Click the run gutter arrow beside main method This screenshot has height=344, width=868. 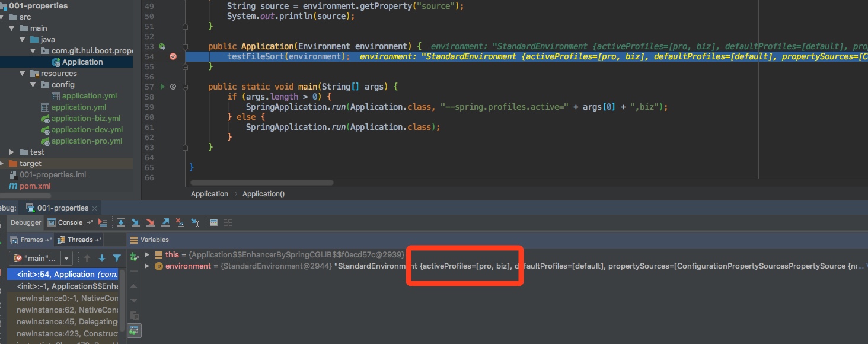coord(163,87)
